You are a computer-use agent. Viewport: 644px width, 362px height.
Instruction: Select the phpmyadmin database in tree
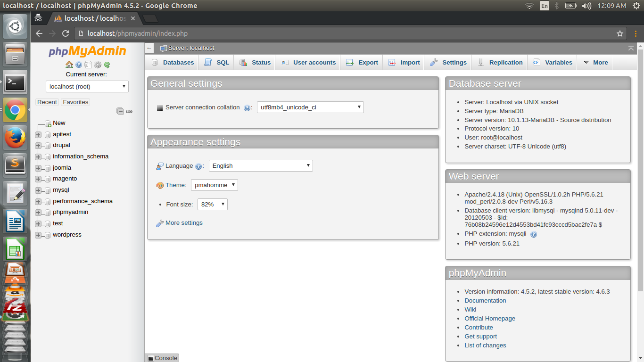click(x=70, y=212)
